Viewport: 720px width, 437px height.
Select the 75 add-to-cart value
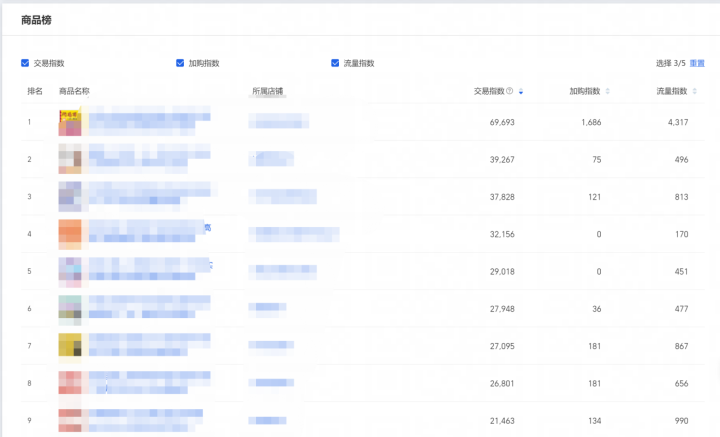(596, 160)
